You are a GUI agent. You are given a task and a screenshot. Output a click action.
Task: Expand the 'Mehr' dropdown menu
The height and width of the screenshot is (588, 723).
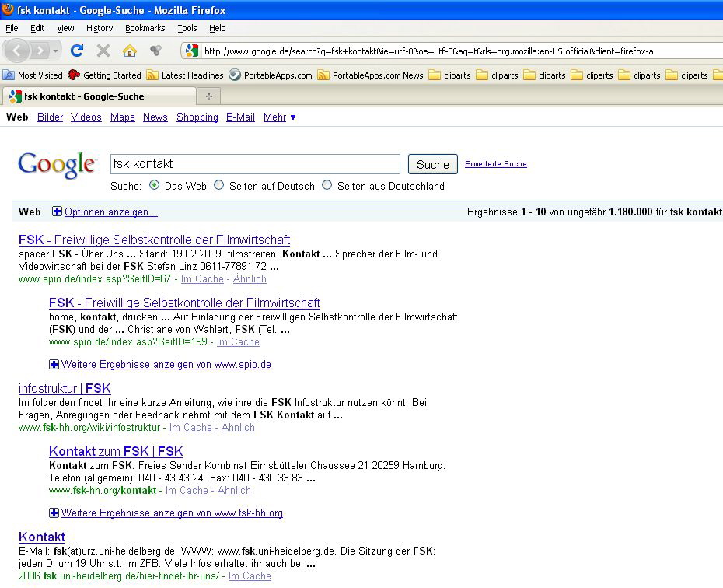click(x=279, y=117)
